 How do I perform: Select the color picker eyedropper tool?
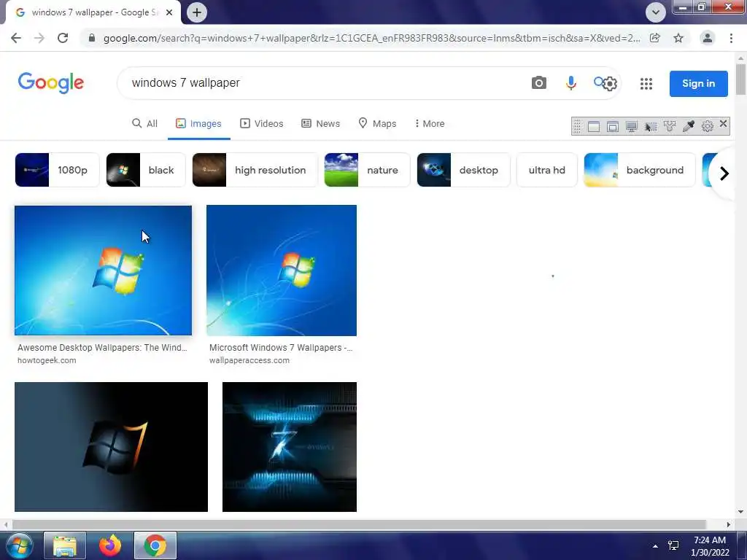(689, 126)
